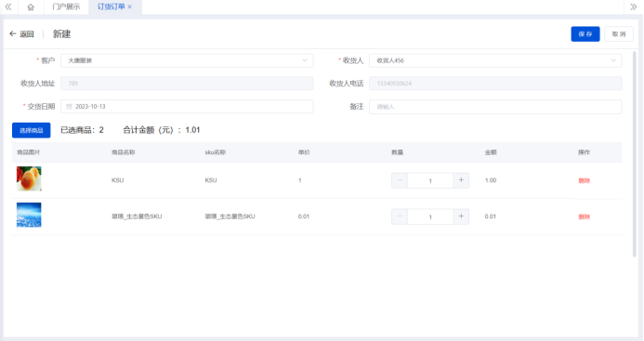
Task: Open the KSU product thumbnail
Action: click(x=29, y=178)
